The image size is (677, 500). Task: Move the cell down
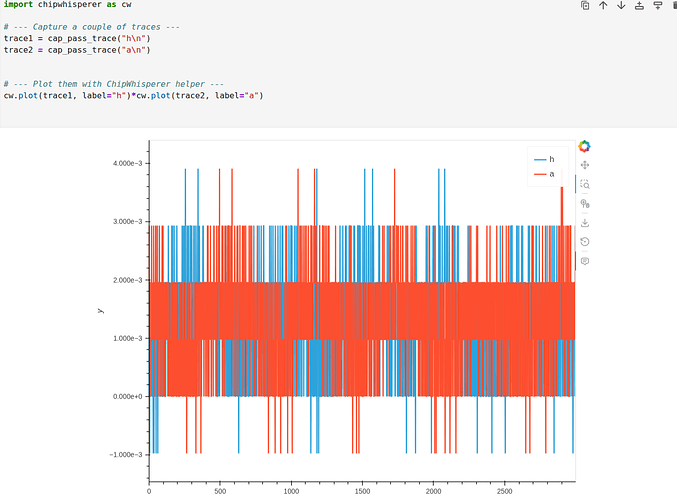pyautogui.click(x=620, y=6)
